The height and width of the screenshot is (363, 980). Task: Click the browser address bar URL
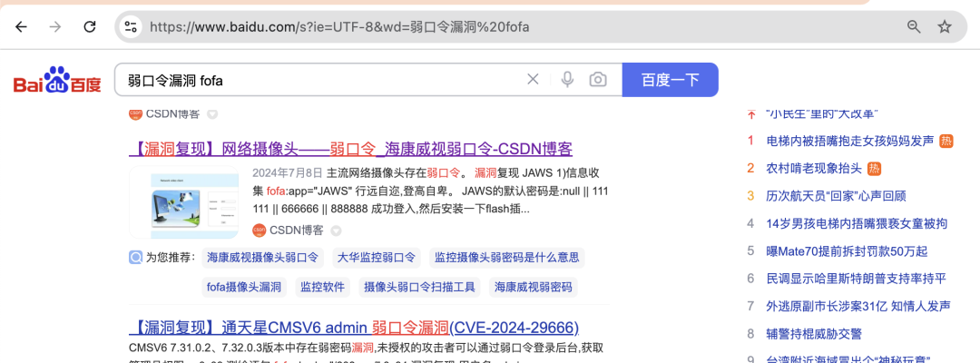[x=339, y=27]
